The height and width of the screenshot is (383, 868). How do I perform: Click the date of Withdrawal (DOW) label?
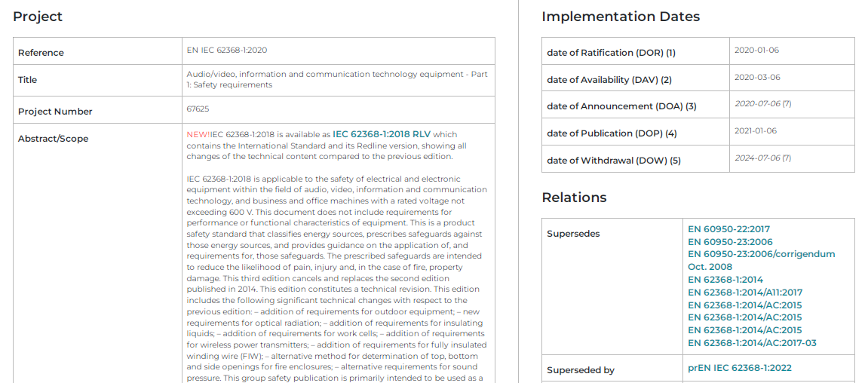(614, 161)
